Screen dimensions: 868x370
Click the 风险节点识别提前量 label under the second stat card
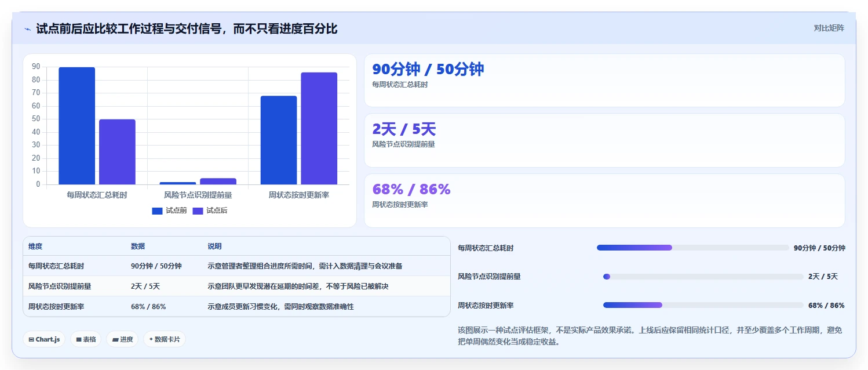[403, 144]
